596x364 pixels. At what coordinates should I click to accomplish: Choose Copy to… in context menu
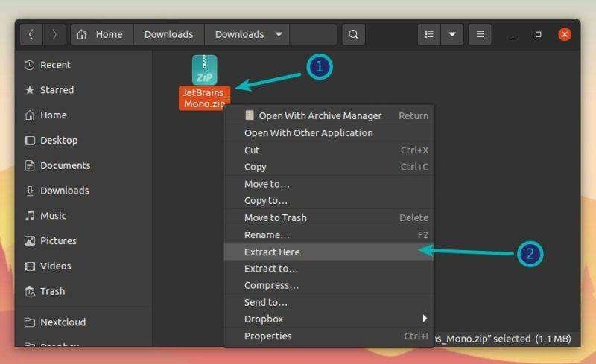[329, 201]
